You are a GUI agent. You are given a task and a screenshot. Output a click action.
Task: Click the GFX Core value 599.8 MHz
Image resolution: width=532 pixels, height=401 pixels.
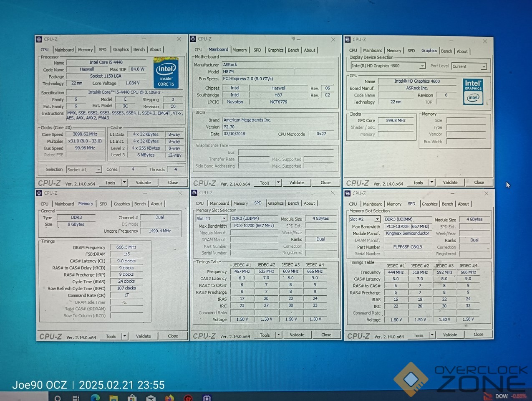[396, 120]
